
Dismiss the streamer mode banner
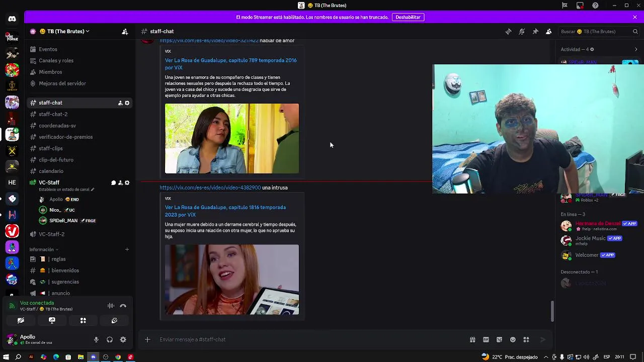pos(635,17)
